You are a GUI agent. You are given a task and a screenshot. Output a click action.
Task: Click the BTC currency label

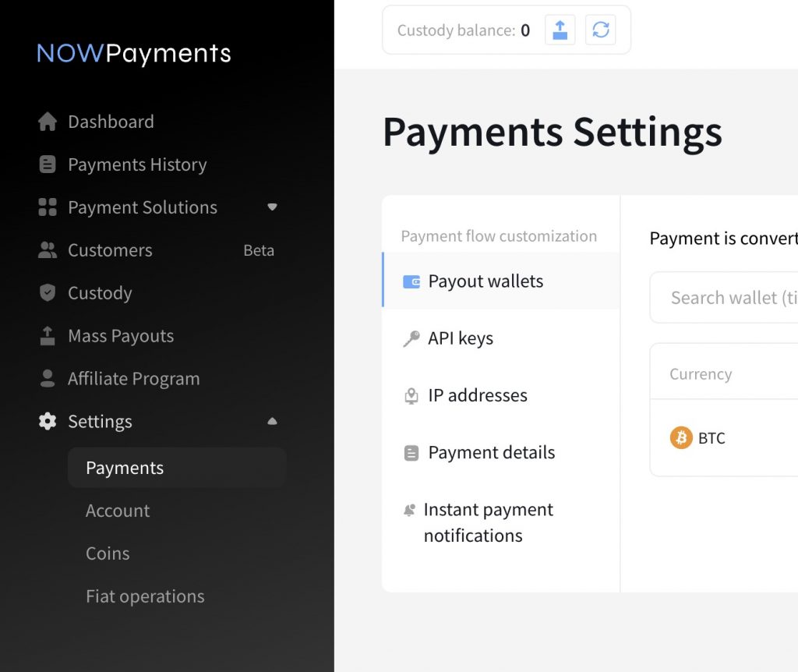point(711,438)
